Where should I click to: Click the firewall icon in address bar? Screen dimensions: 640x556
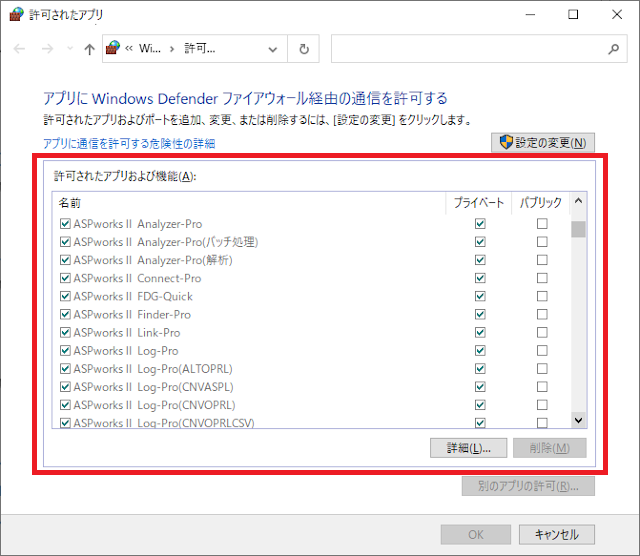click(113, 48)
